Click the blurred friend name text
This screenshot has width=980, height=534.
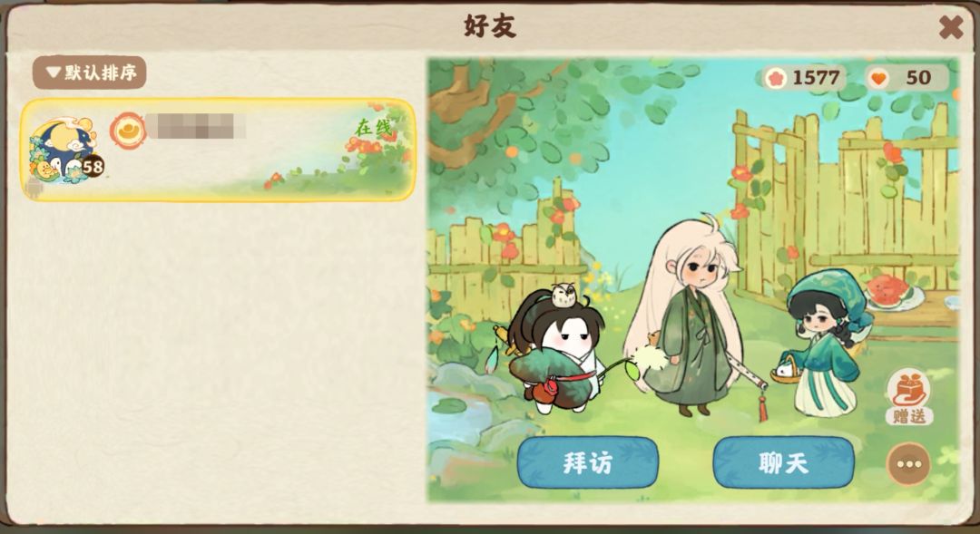click(x=195, y=127)
